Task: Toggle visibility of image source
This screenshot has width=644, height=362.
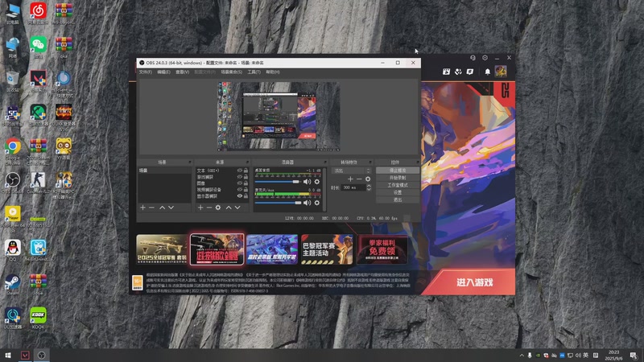Action: (239, 183)
